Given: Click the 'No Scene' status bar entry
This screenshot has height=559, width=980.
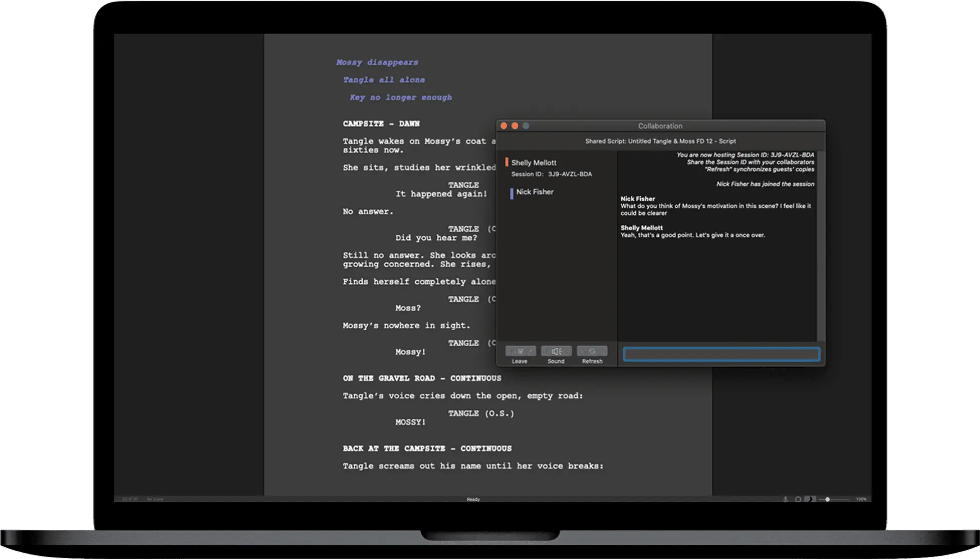Looking at the screenshot, I should click(155, 499).
